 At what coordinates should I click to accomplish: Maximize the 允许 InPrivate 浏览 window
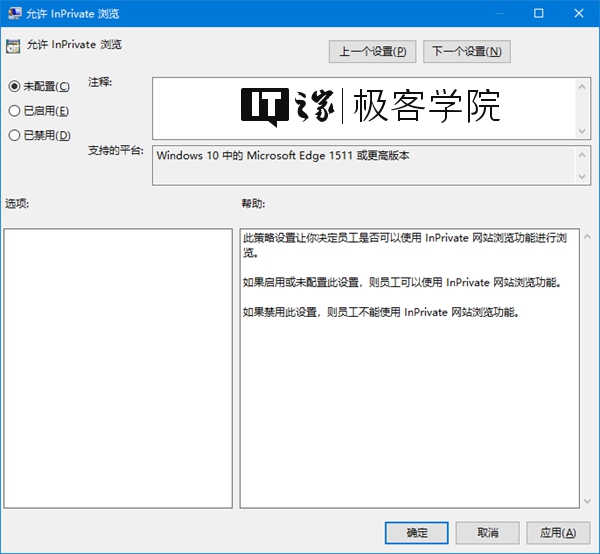(x=538, y=13)
